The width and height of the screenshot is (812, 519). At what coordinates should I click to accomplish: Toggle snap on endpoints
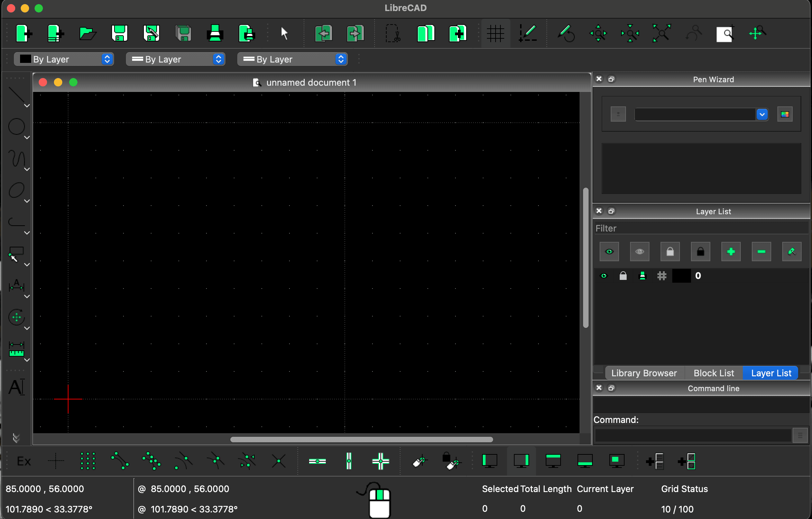(120, 461)
